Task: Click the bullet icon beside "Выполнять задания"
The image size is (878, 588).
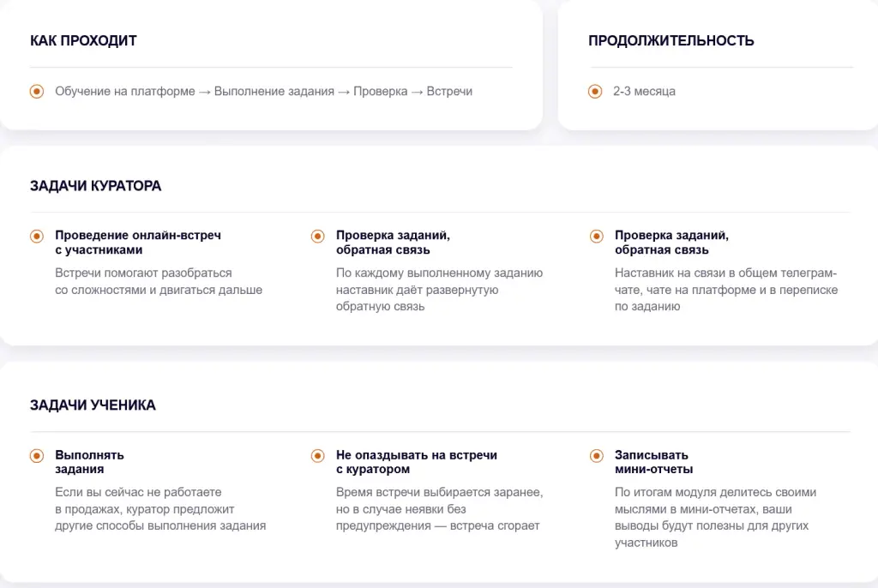Action: click(37, 455)
